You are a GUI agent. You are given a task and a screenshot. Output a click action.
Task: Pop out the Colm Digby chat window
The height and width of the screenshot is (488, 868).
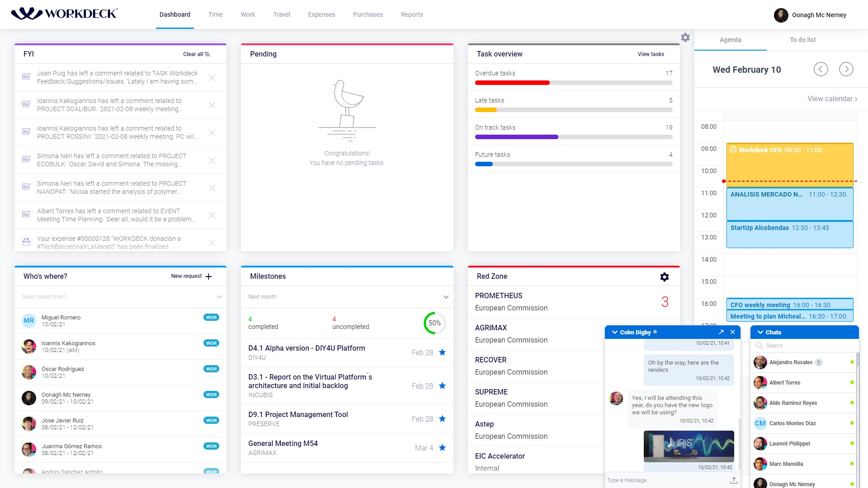click(721, 332)
